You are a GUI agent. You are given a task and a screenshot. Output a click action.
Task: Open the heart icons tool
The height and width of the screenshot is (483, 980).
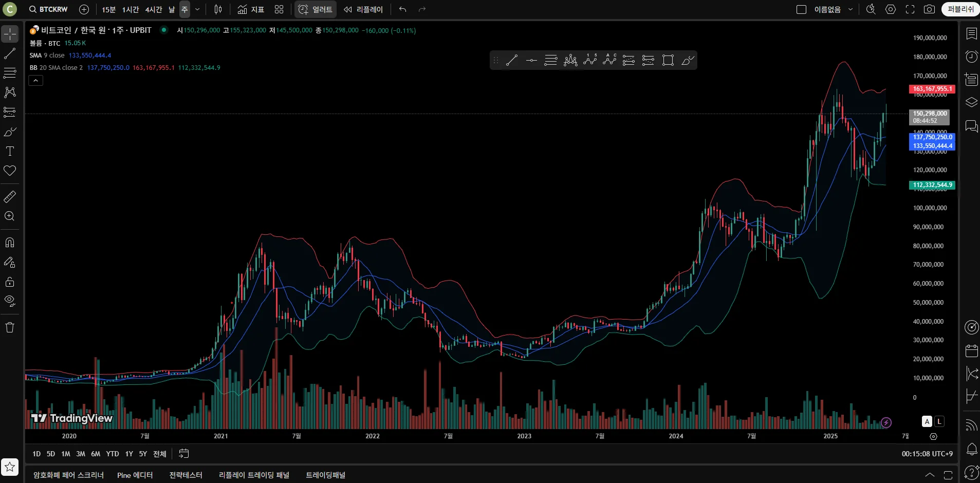point(10,171)
